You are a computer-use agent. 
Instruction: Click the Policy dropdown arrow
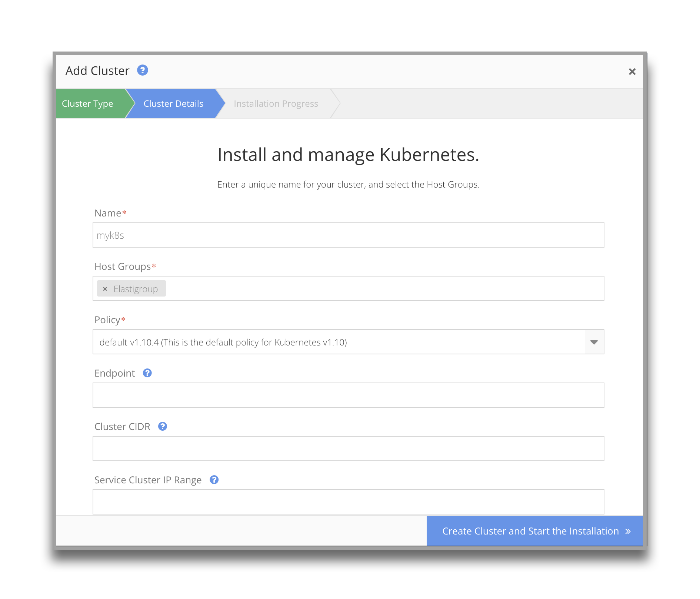594,342
